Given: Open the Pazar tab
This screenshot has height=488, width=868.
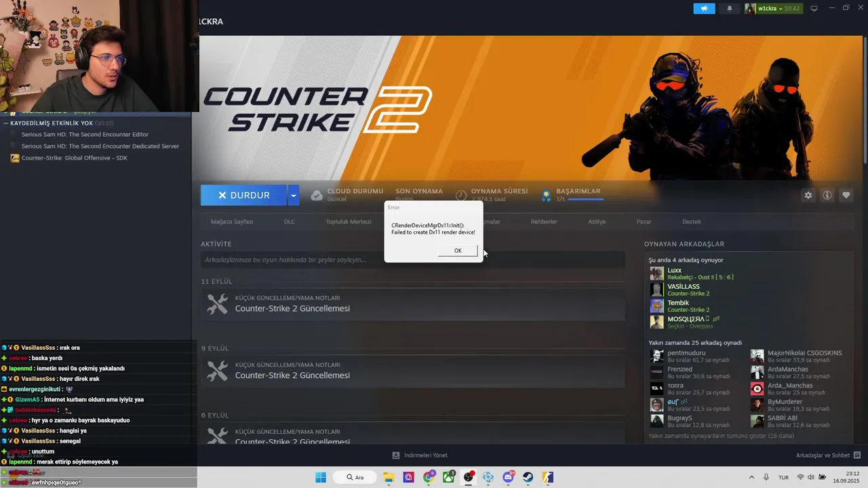Looking at the screenshot, I should [644, 222].
